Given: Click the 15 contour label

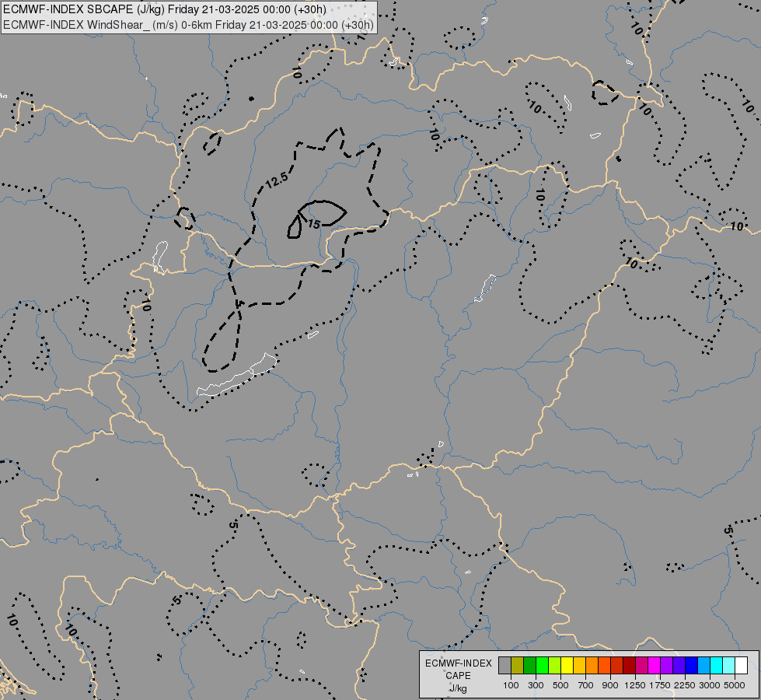Looking at the screenshot, I should (314, 224).
